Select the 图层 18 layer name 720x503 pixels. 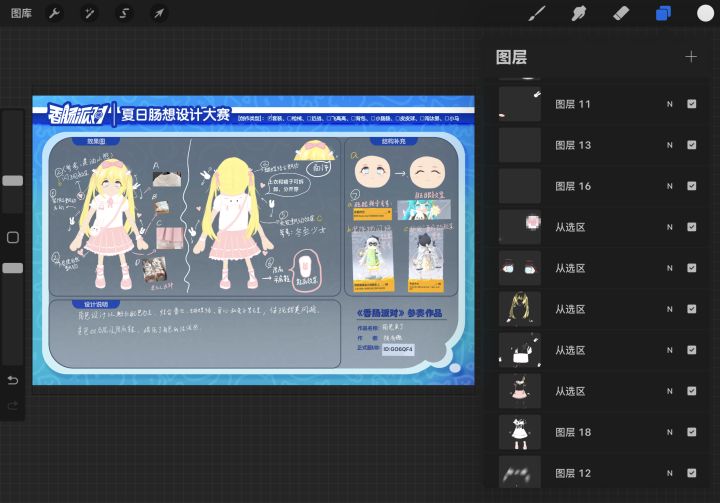(573, 432)
